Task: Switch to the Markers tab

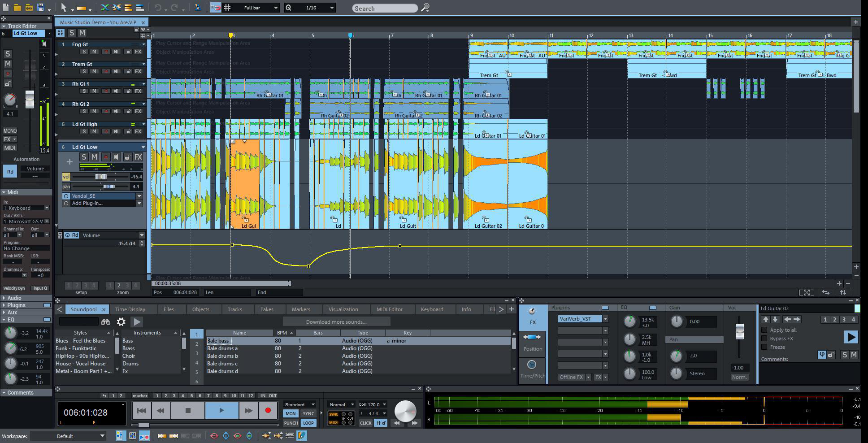Action: [x=301, y=309]
